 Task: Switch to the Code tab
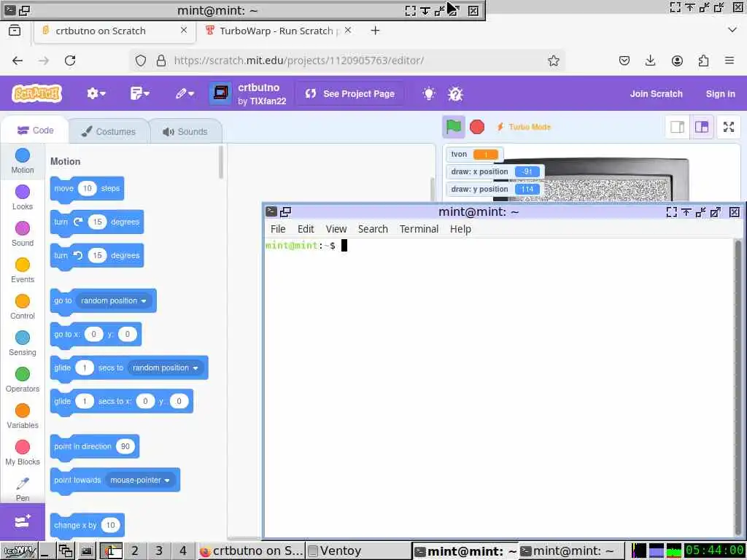click(35, 130)
